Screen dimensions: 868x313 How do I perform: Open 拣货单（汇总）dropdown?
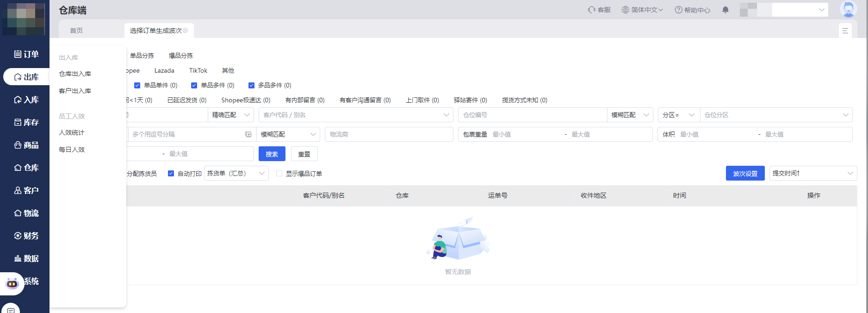tap(236, 173)
